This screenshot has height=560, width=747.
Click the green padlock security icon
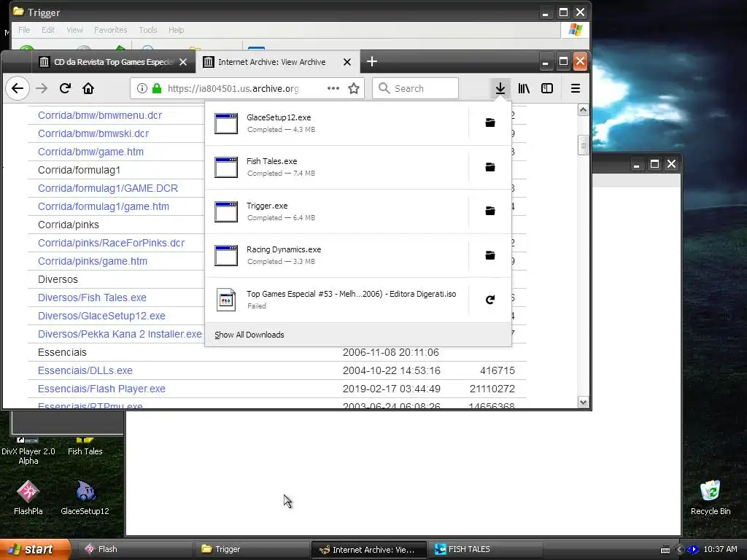157,88
